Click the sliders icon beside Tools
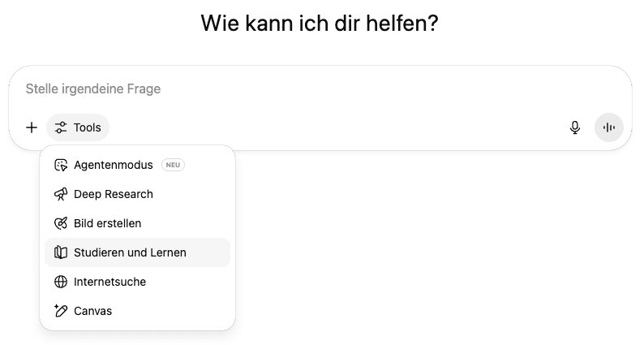The height and width of the screenshot is (345, 644). coord(61,127)
